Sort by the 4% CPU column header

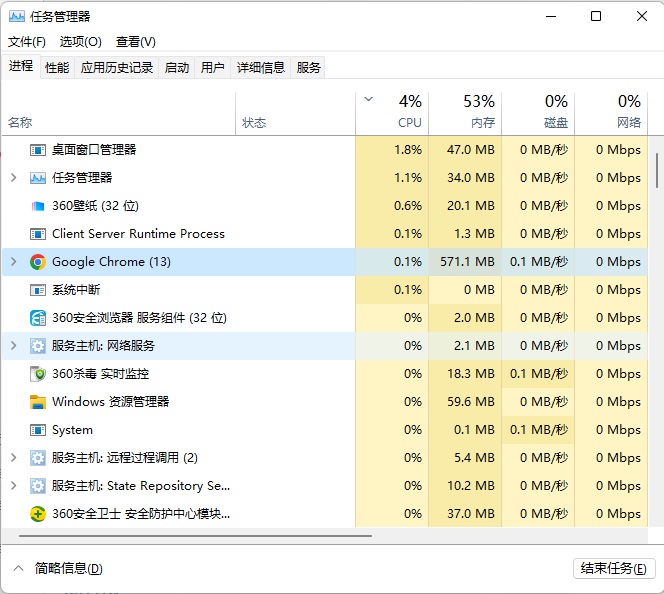pyautogui.click(x=392, y=113)
